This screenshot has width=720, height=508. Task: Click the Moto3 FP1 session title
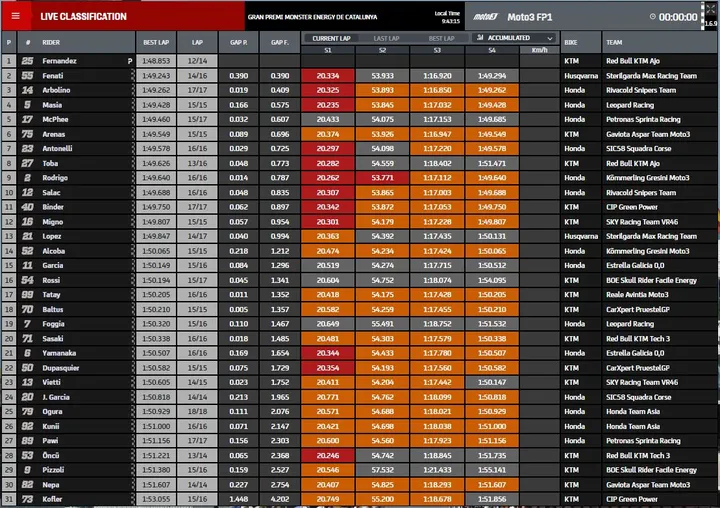(529, 17)
